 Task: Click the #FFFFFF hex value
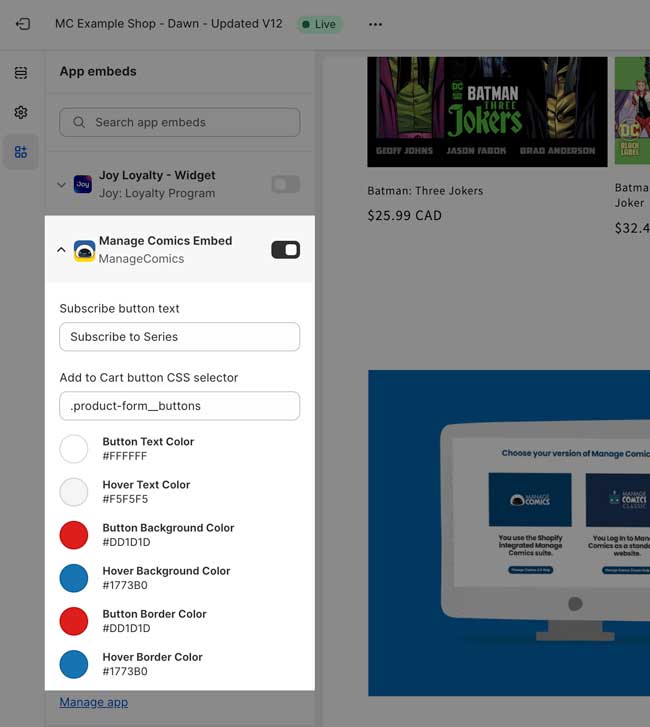pyautogui.click(x=124, y=456)
